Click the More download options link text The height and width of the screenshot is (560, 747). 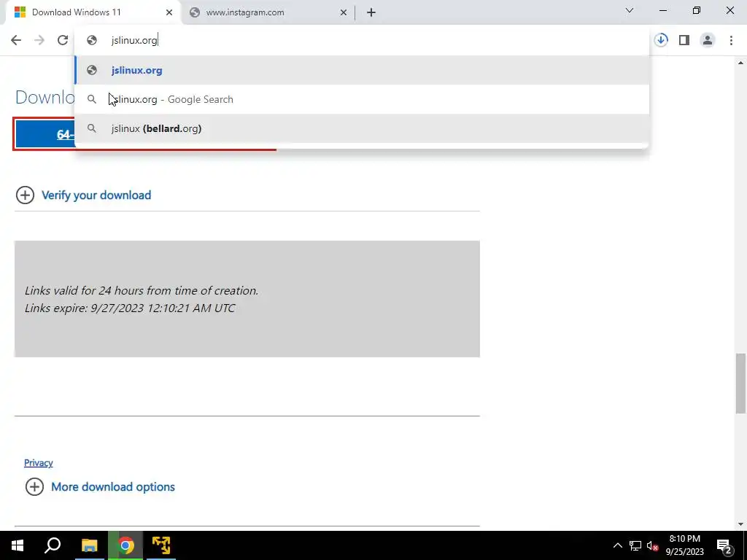point(113,486)
